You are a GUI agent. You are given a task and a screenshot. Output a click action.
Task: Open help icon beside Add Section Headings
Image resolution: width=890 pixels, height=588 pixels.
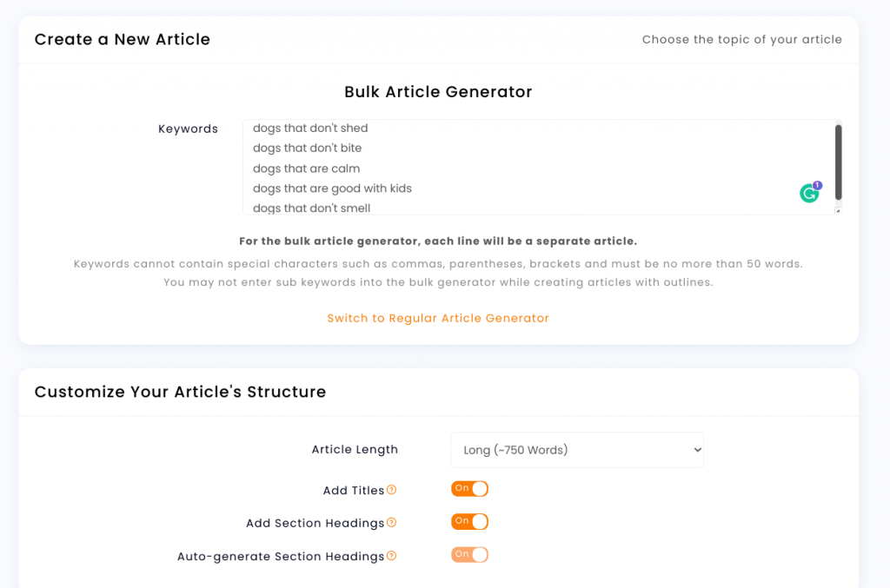(392, 523)
